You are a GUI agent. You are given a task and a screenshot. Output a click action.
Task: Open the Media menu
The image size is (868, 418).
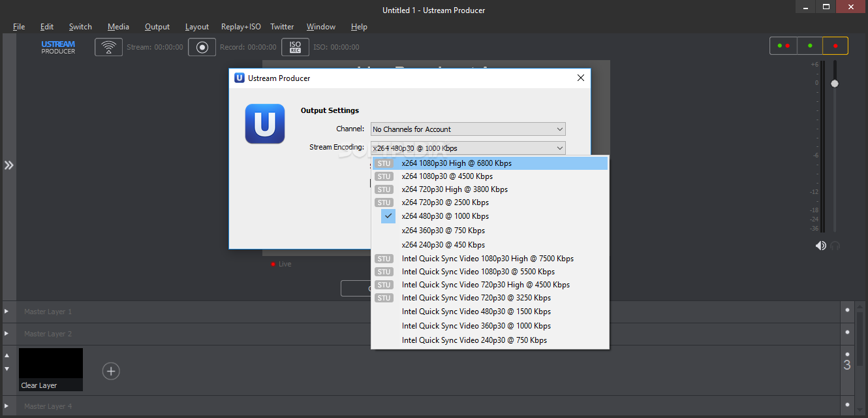tap(118, 27)
